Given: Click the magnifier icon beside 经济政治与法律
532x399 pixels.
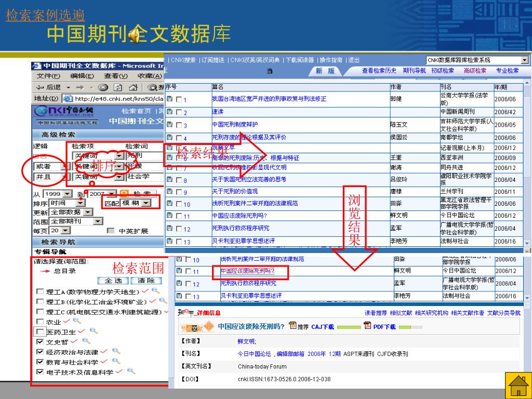Looking at the screenshot, I should point(116,351).
